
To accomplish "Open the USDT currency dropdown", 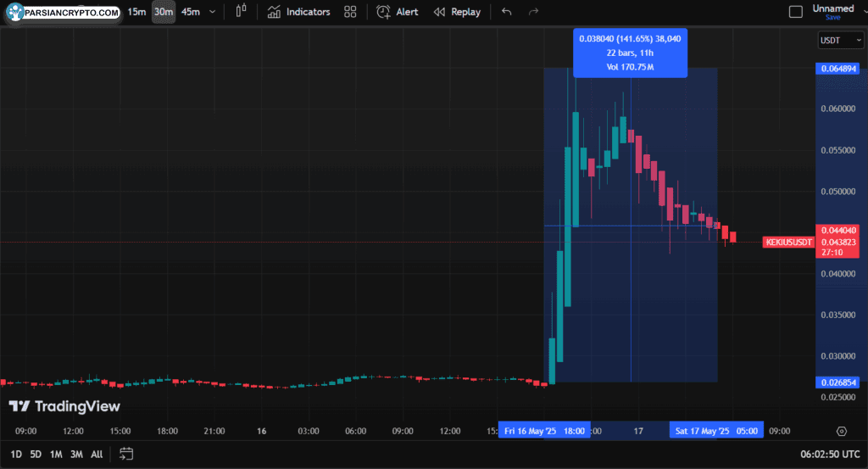I will click(x=840, y=40).
